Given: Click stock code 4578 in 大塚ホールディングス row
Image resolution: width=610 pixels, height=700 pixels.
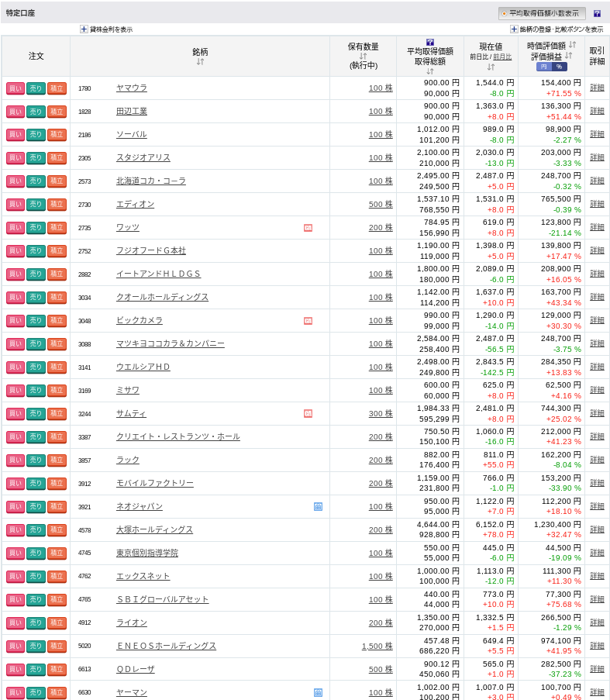Looking at the screenshot, I should (x=84, y=530).
